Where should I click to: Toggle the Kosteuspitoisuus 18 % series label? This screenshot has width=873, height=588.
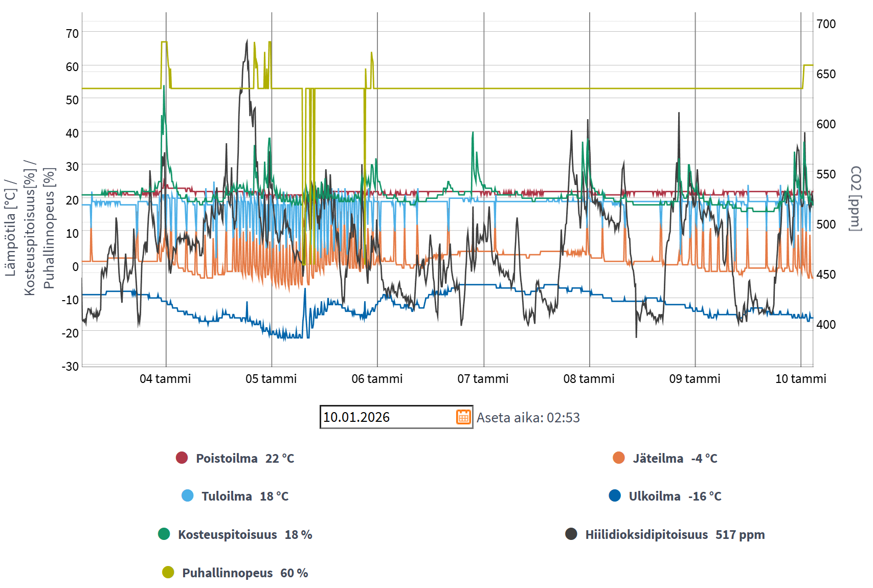click(x=245, y=534)
